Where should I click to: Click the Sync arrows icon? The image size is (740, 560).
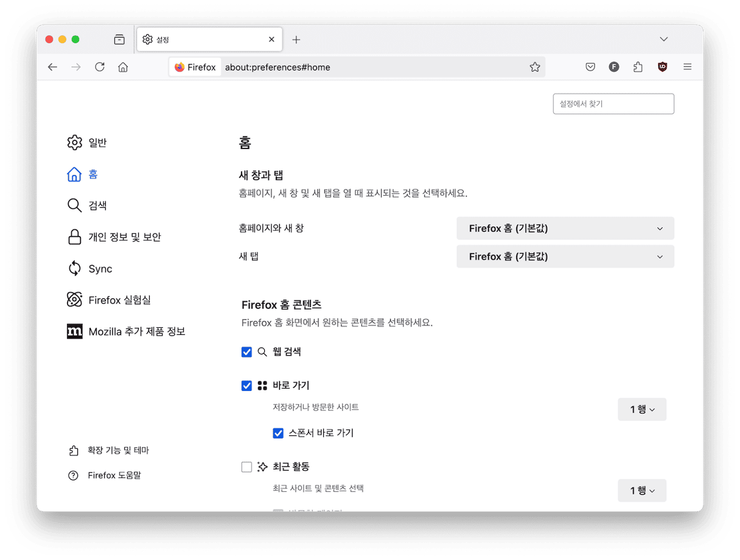coord(74,268)
